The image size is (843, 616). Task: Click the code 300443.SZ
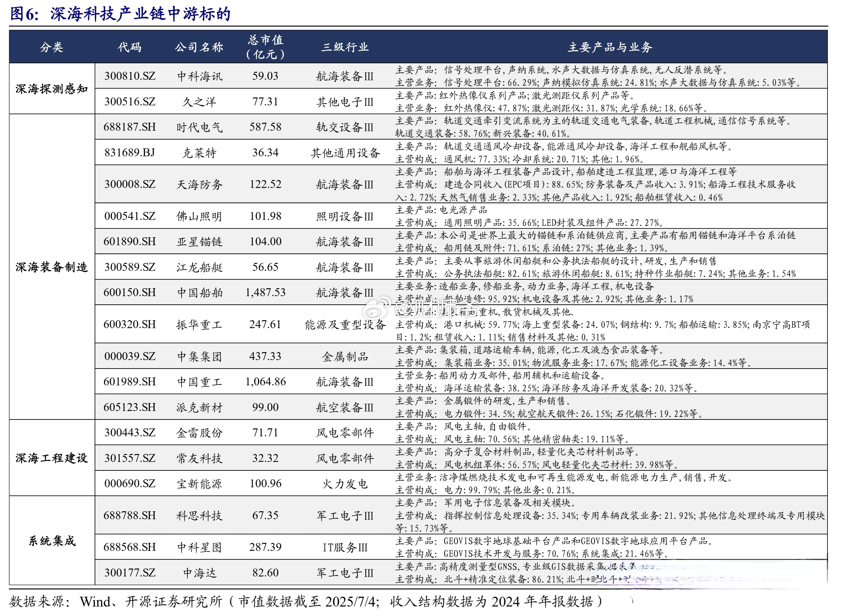(x=130, y=432)
